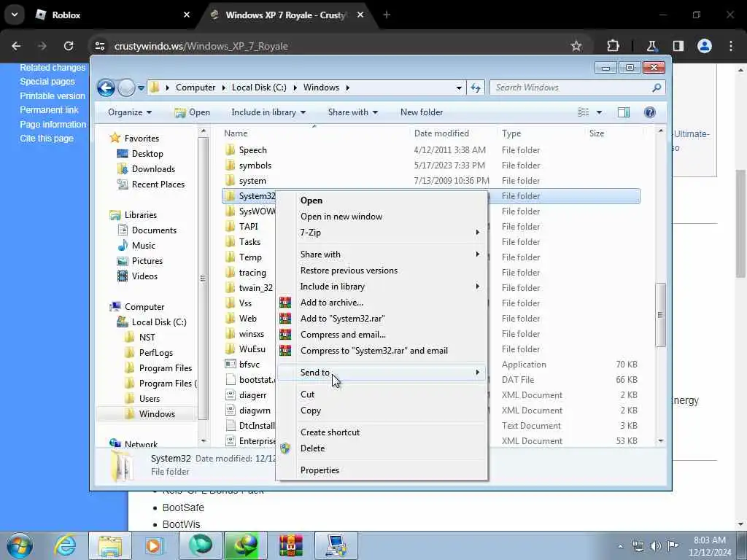Image resolution: width=747 pixels, height=560 pixels.
Task: Choose Open in the context menu
Action: click(311, 201)
